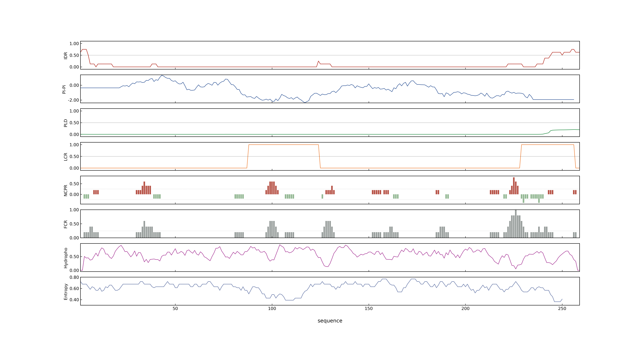
Task: Click the 1.00 tick on FCR axis
Action: (74, 210)
